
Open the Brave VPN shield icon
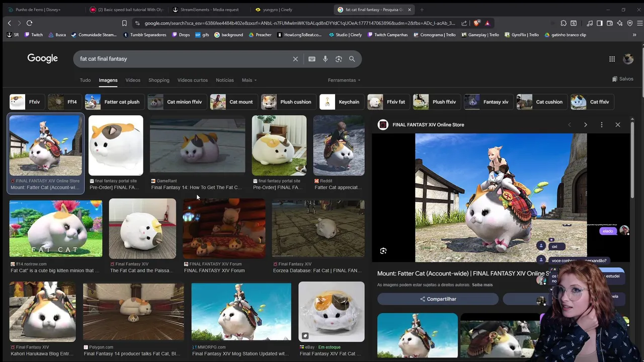coord(630,23)
